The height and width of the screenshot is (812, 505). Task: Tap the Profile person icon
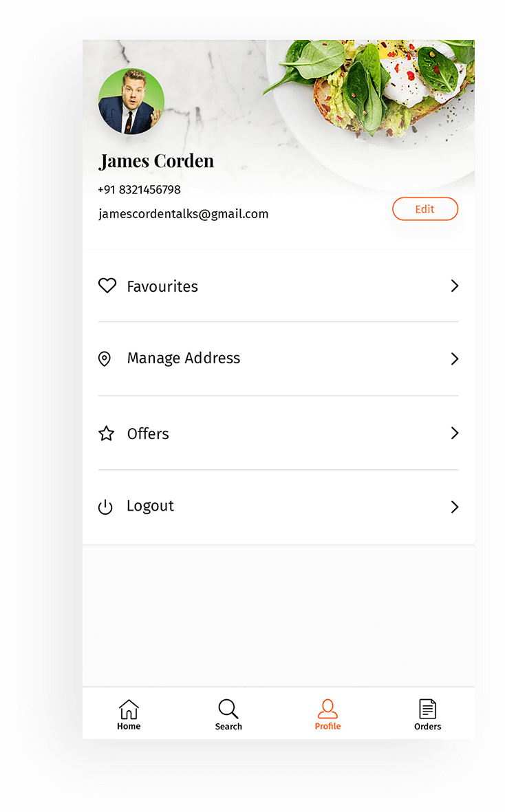point(328,708)
